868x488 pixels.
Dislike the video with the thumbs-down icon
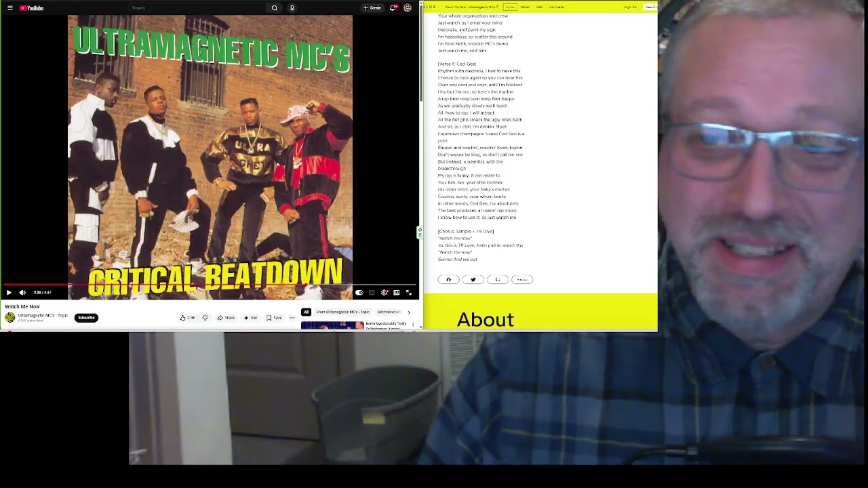(x=205, y=317)
